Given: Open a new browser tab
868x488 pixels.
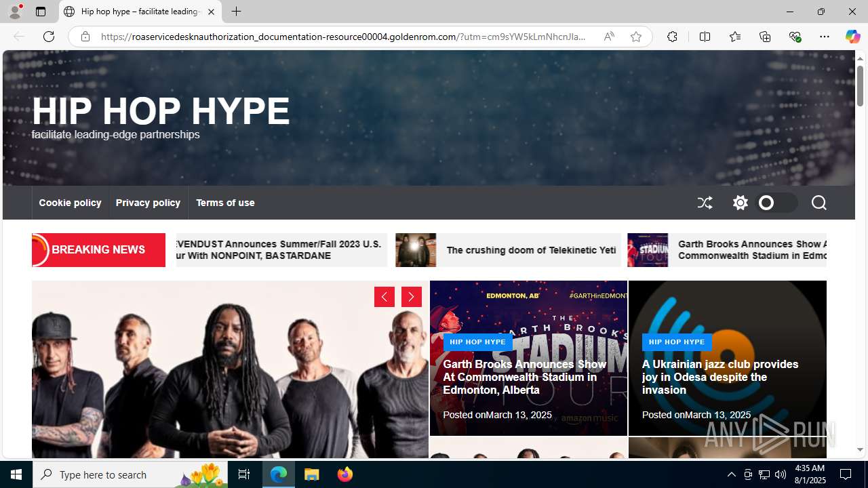Looking at the screenshot, I should [x=236, y=12].
